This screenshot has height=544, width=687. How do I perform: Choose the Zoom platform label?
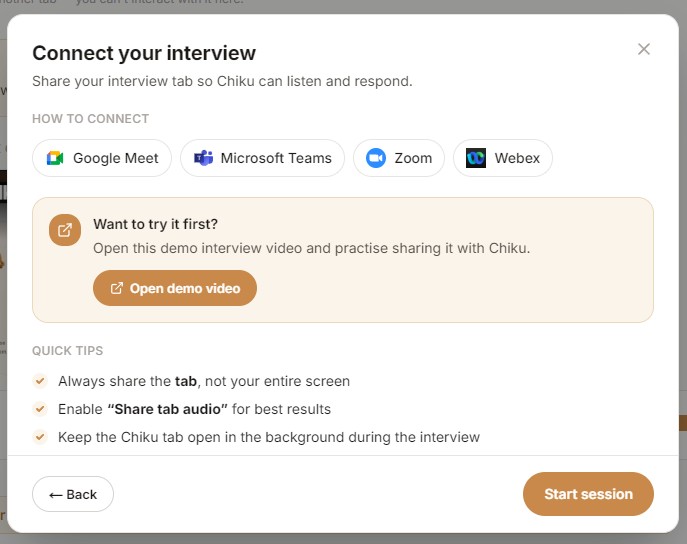pyautogui.click(x=413, y=158)
